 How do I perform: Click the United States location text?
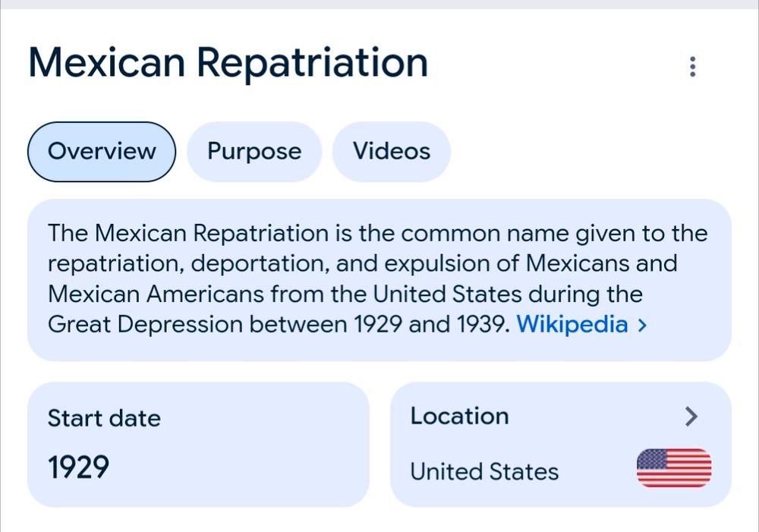click(x=484, y=471)
